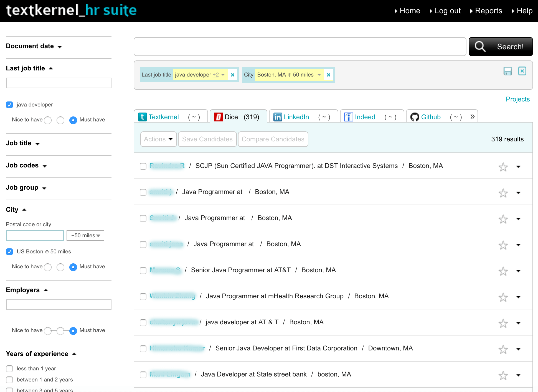Click the LinkedIn logo icon
This screenshot has height=392, width=538.
coord(278,117)
